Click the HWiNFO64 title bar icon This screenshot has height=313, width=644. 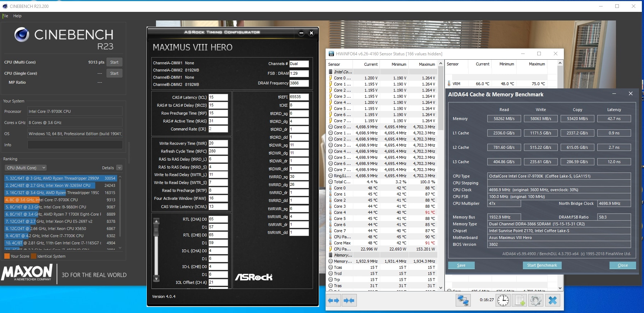point(331,54)
